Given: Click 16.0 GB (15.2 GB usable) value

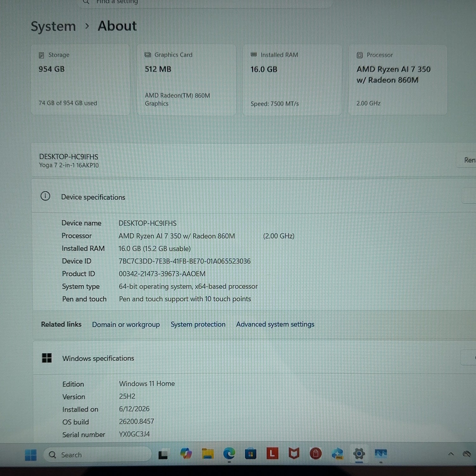Looking at the screenshot, I should [155, 248].
